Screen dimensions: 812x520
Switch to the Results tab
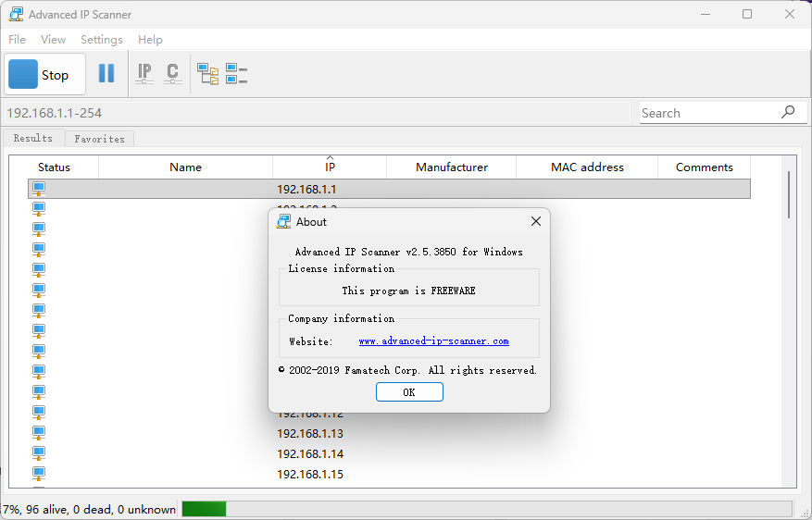[x=33, y=138]
